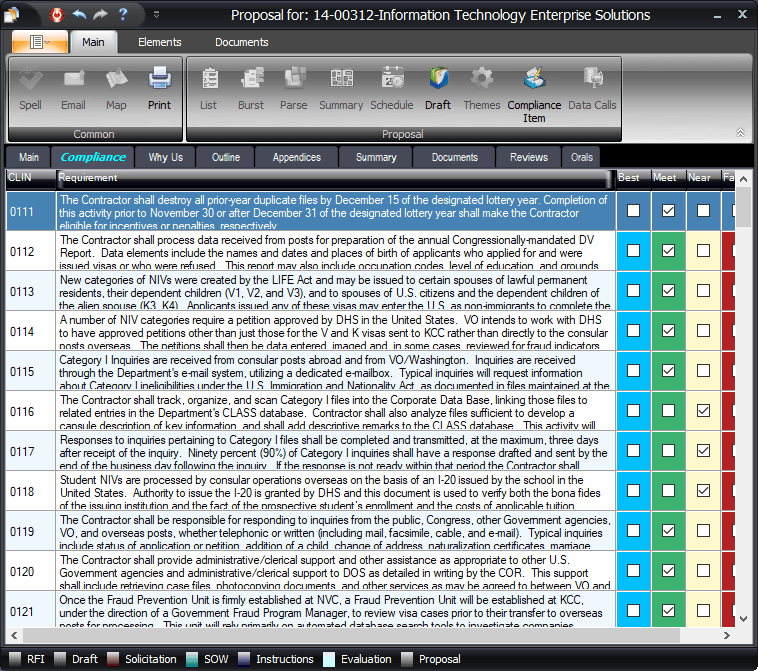Click the Near column header

(703, 178)
